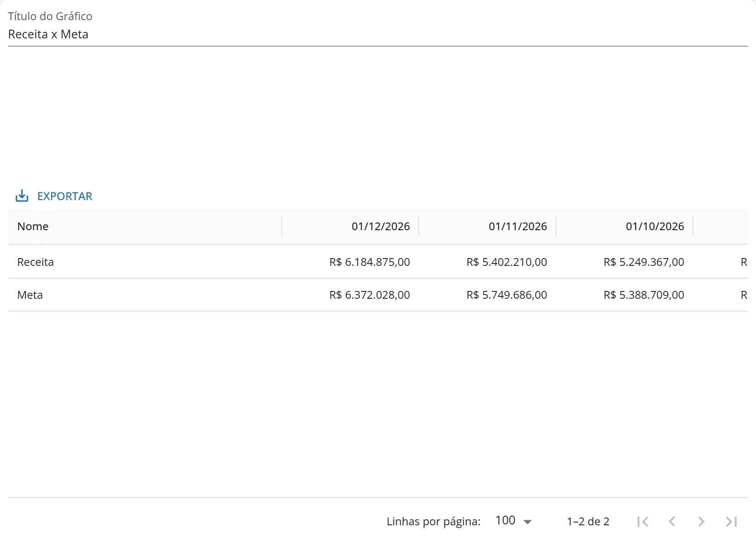Select value R$ 5.249.367,00
The height and width of the screenshot is (560, 756).
(x=644, y=262)
